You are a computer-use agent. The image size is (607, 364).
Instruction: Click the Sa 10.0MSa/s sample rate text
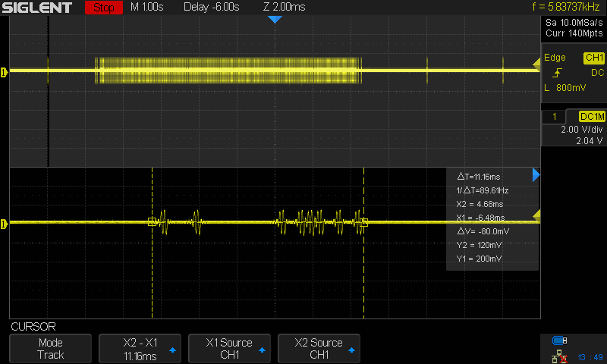pyautogui.click(x=574, y=23)
